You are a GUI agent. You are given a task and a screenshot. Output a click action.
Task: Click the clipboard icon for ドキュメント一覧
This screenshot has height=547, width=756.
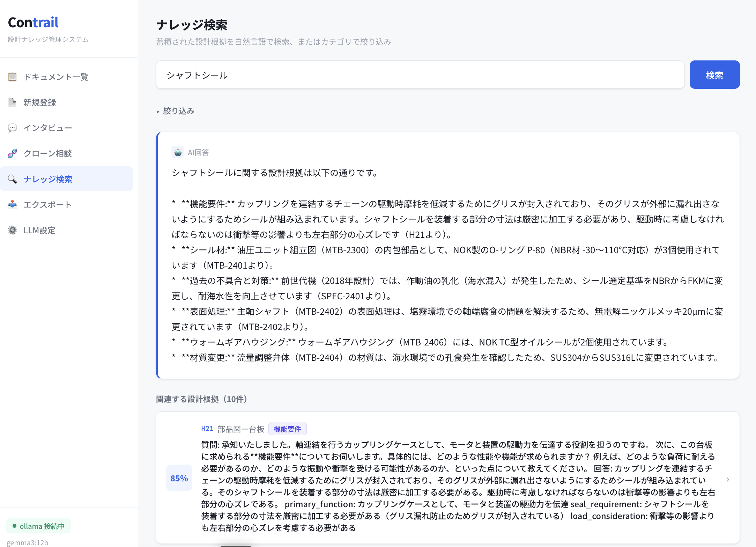click(12, 76)
